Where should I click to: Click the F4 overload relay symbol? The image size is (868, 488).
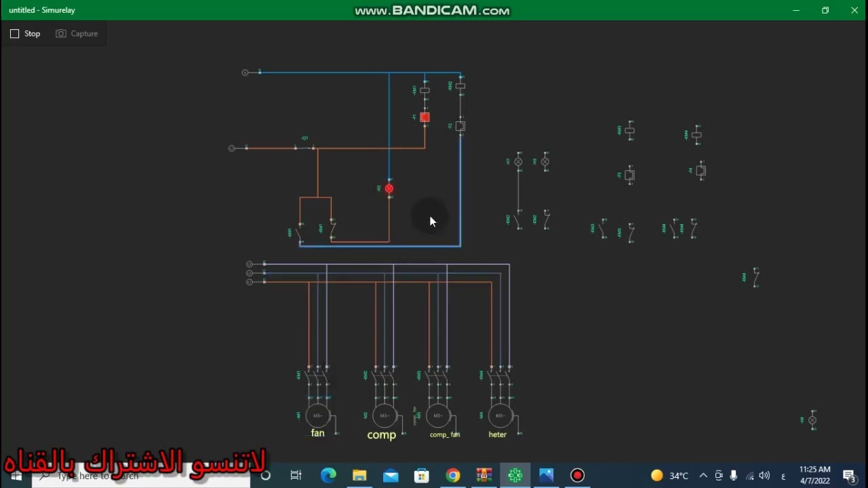[701, 171]
